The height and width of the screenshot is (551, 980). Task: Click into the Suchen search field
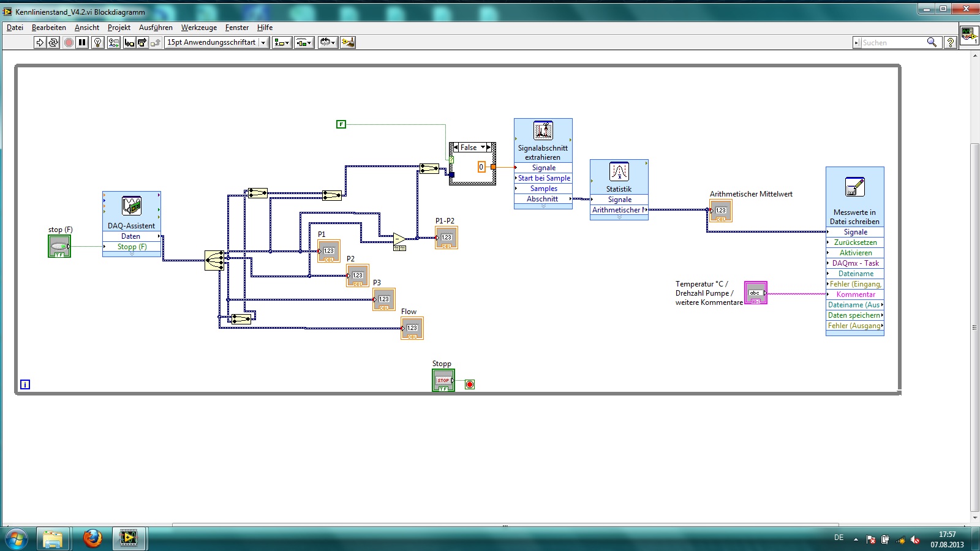pyautogui.click(x=892, y=42)
